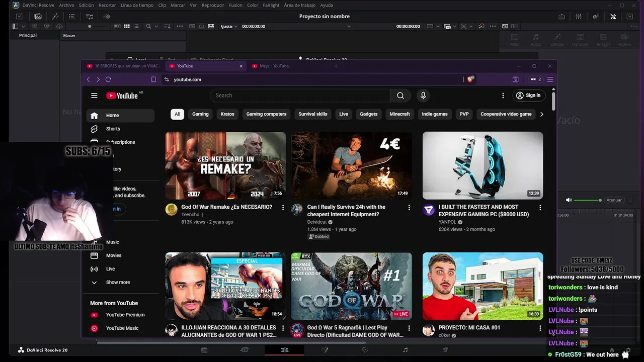Close the active YouTube browser tab
The width and height of the screenshot is (644, 362).
pos(241,66)
